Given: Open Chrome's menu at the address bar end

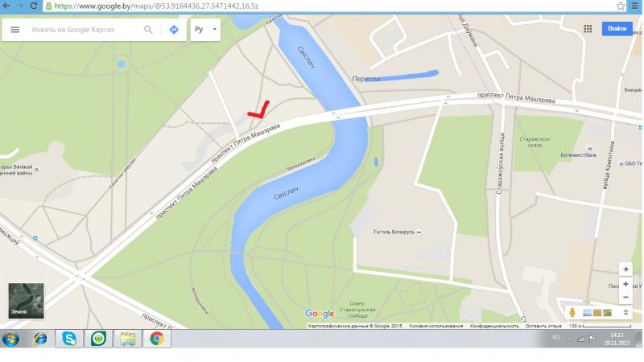Looking at the screenshot, I should 635,6.
